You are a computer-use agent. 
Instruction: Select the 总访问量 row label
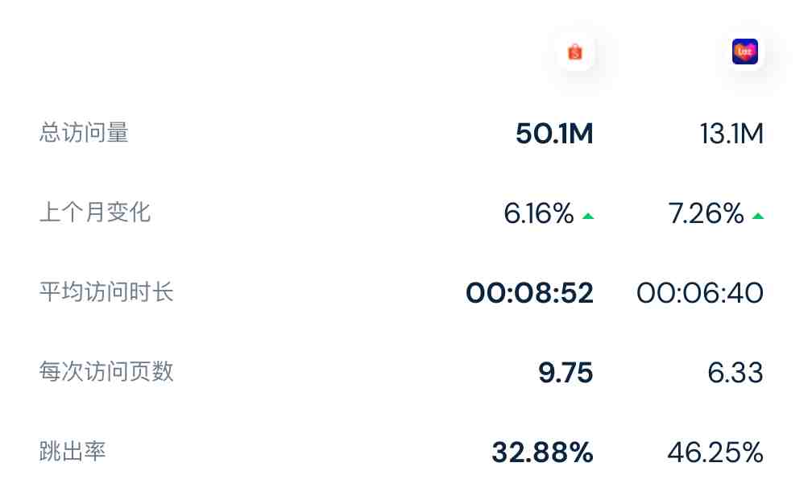[x=84, y=133]
